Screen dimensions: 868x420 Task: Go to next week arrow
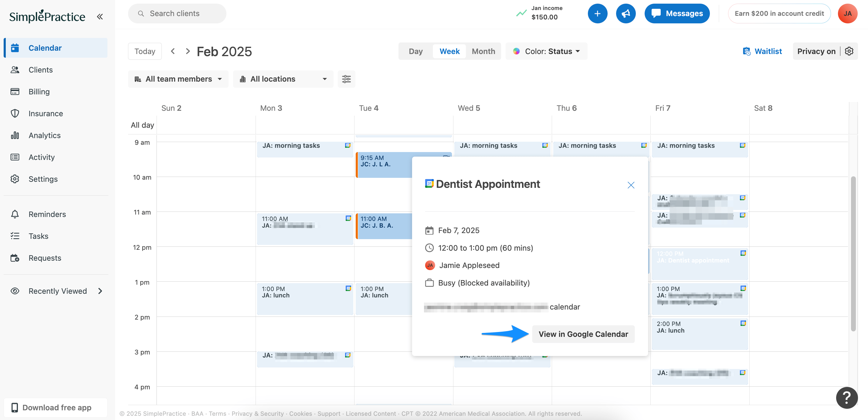(188, 51)
